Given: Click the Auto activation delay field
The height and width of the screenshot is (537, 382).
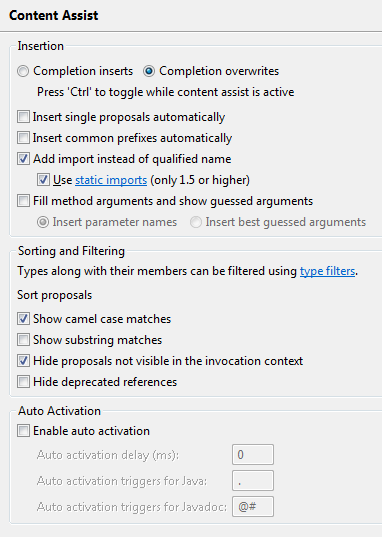Looking at the screenshot, I should coord(253,454).
